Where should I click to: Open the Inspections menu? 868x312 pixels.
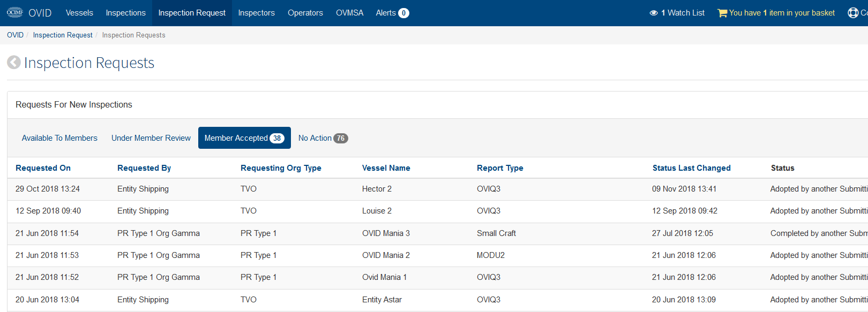pyautogui.click(x=126, y=13)
